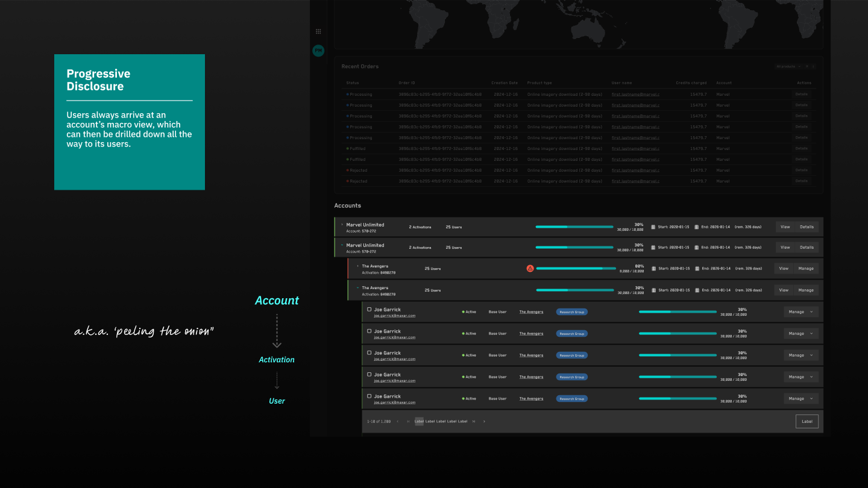
Task: Expand the Avengers activation with 80% usage
Action: (357, 266)
